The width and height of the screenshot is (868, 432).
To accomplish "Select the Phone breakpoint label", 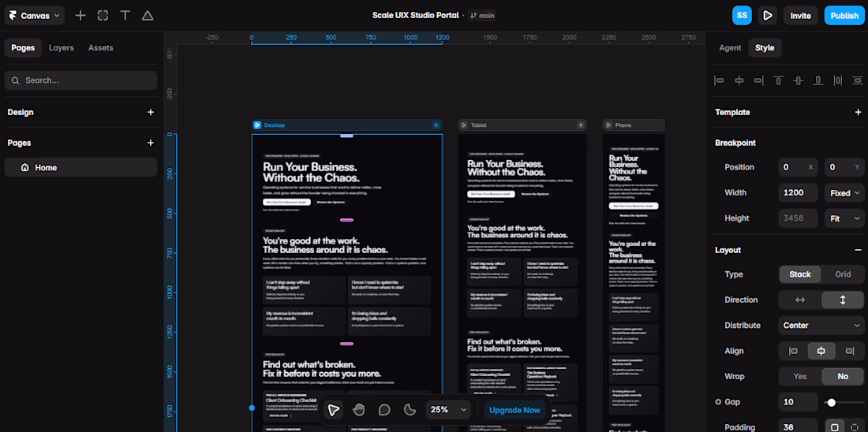I will click(x=623, y=125).
